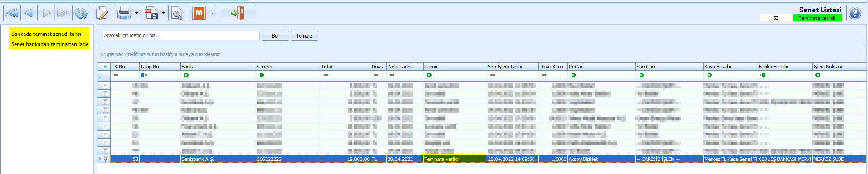Open Senet bankadan teminattan iade

pos(50,44)
